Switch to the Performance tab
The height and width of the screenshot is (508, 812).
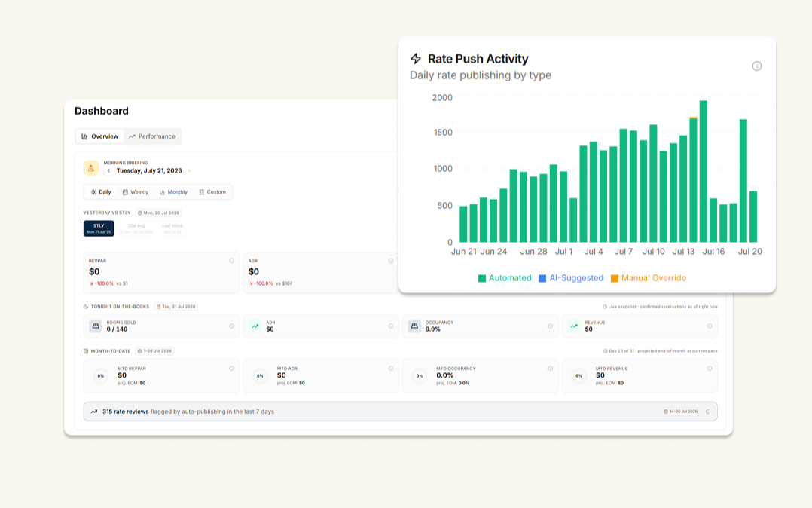point(152,136)
